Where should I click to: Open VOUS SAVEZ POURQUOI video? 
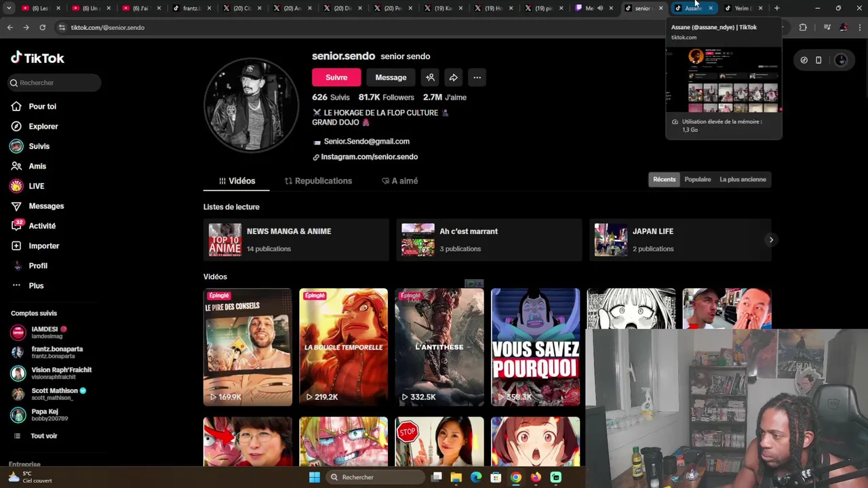coord(535,347)
